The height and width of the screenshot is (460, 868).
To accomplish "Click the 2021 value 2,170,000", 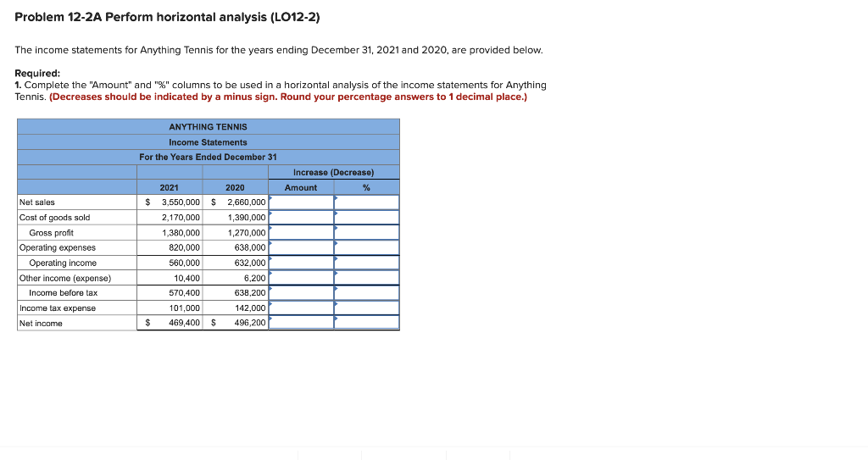I will click(181, 218).
